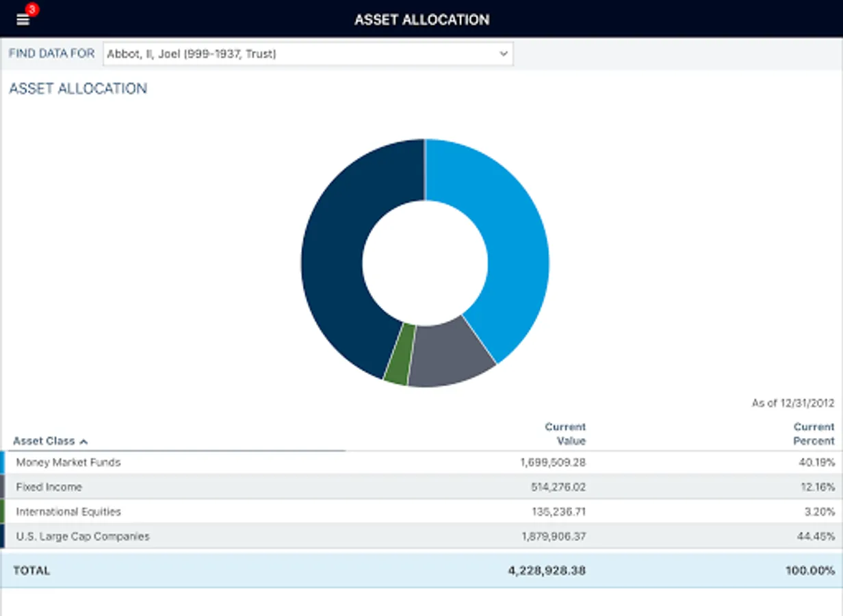Screen dimensions: 843x616
Task: Click the Fixed Income color indicator swatch
Action: [3, 487]
